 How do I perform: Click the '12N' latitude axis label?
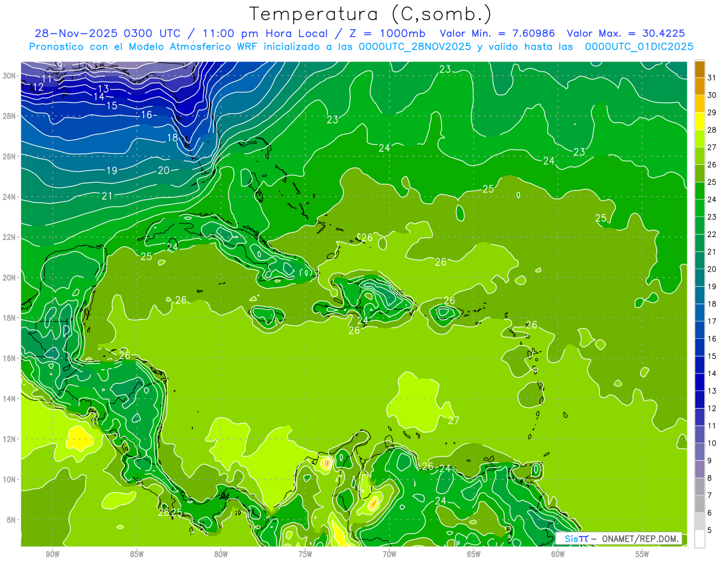[10, 438]
